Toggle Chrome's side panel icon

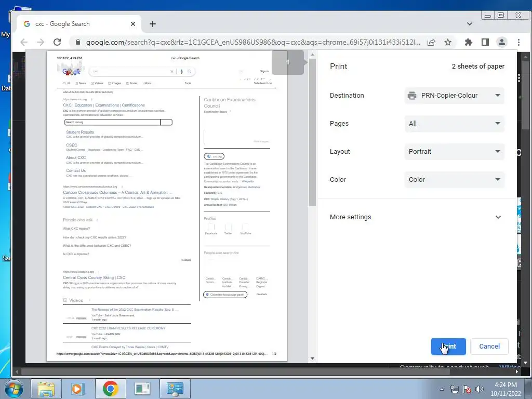tap(485, 42)
